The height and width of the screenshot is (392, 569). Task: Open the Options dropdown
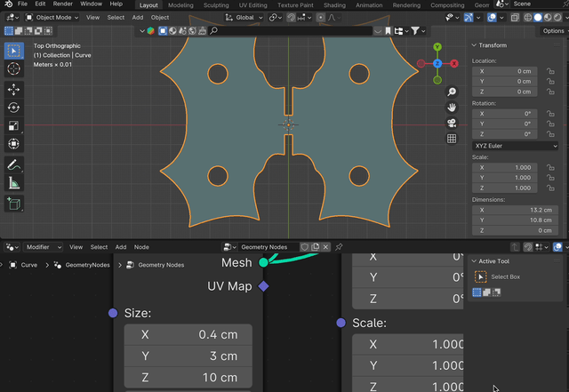pos(554,31)
